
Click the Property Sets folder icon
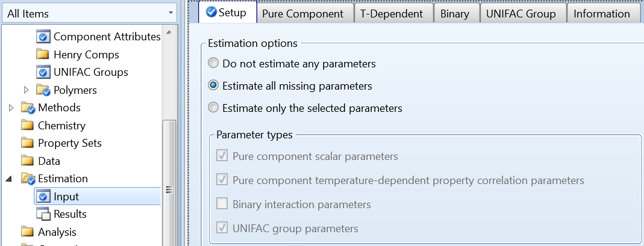click(27, 144)
